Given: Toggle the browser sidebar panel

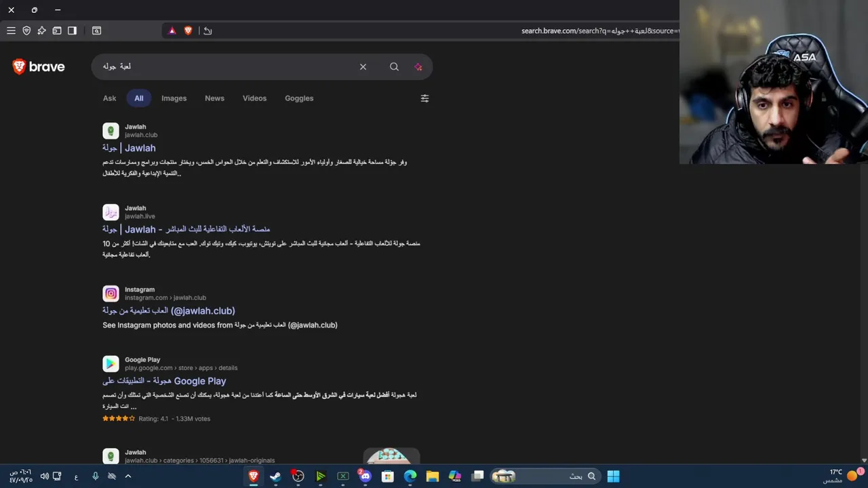Looking at the screenshot, I should pyautogui.click(x=72, y=30).
